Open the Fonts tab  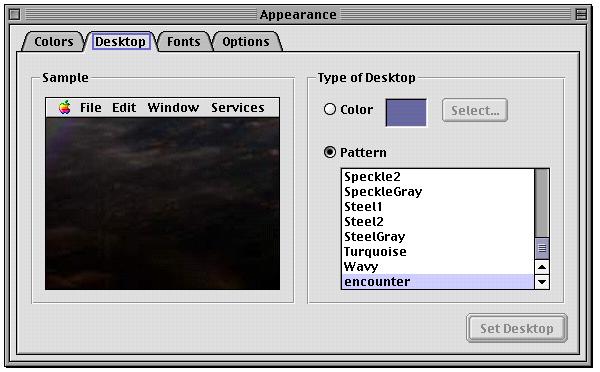184,41
